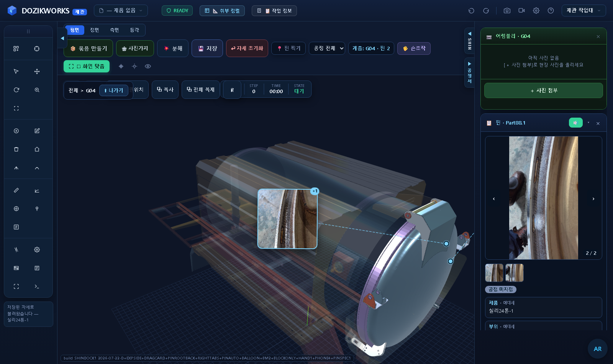Open the 공정 전체 process dropdown
The width and height of the screenshot is (613, 364).
tap(327, 48)
